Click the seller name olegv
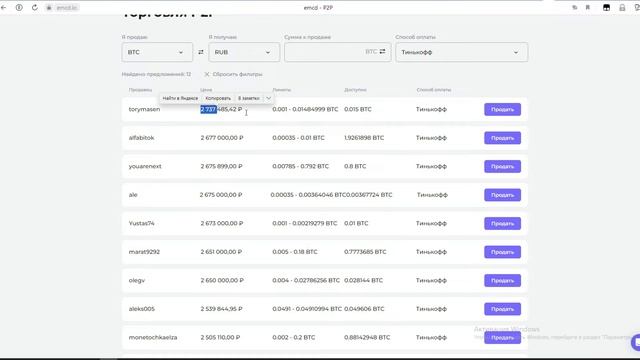Viewport: 640px width, 360px height. tap(137, 280)
